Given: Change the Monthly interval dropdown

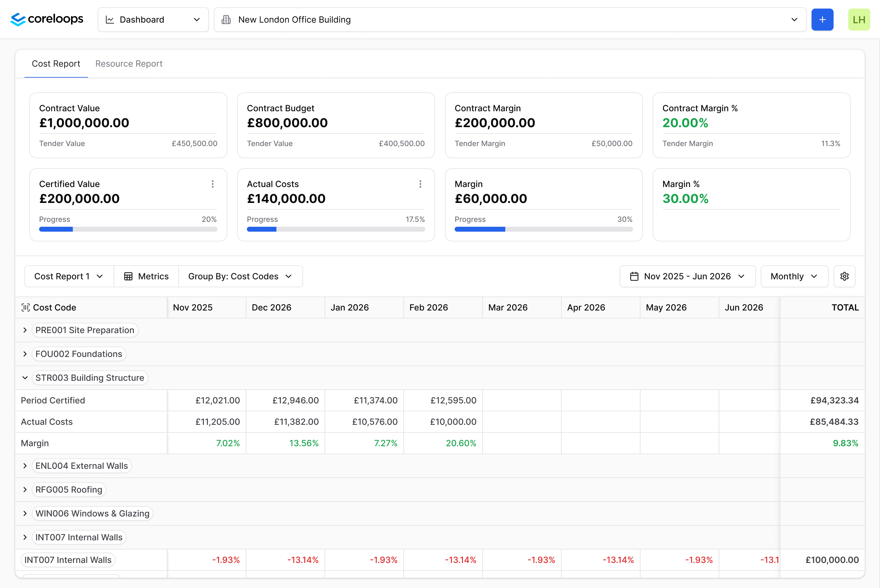Looking at the screenshot, I should pos(794,276).
